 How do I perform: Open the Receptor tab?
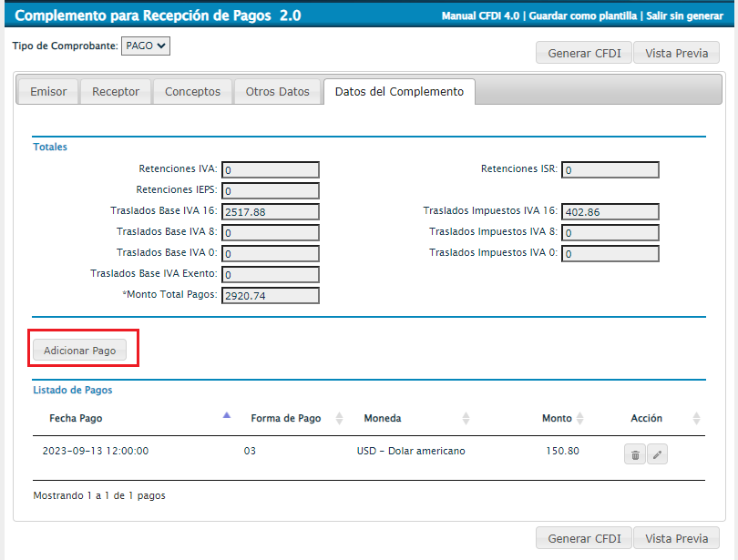[x=116, y=92]
